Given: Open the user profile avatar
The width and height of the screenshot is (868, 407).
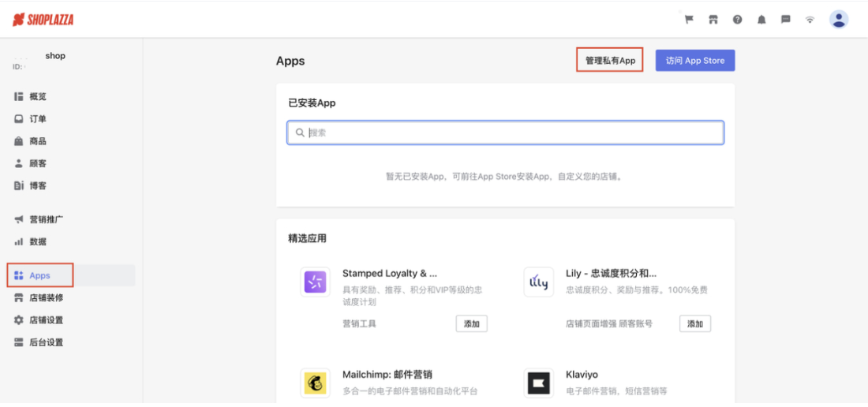Looking at the screenshot, I should tap(839, 20).
